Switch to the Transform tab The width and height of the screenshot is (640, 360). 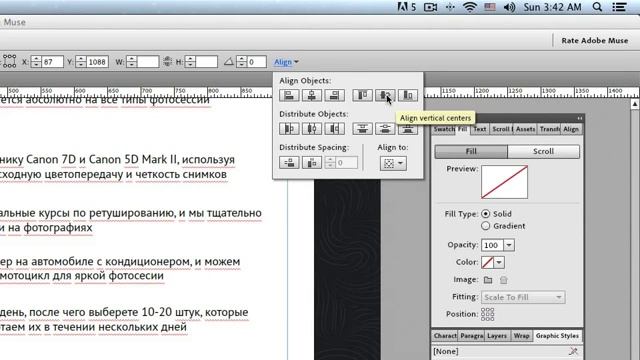point(549,129)
